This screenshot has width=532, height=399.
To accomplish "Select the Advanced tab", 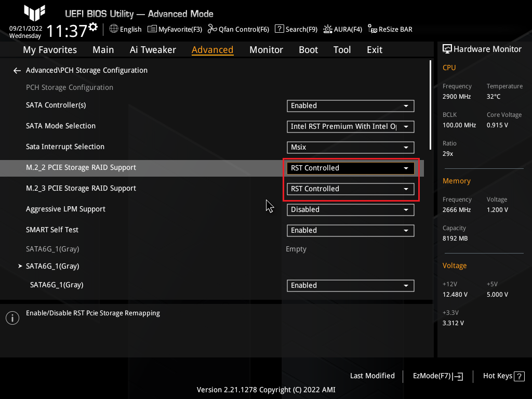I will [x=212, y=50].
